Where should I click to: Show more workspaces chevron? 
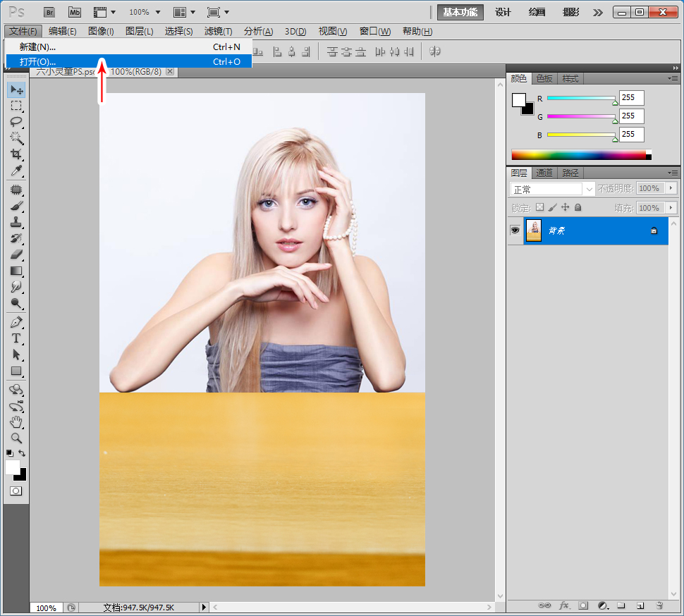tap(598, 13)
